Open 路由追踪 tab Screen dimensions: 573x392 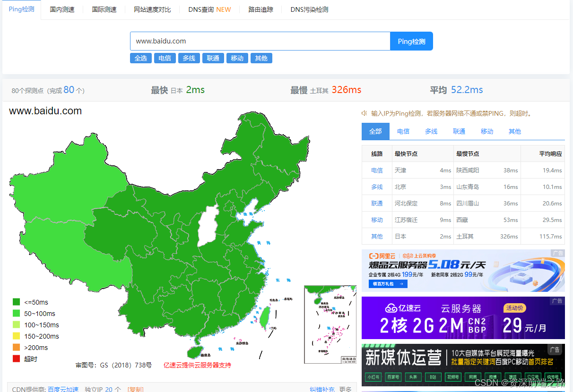click(x=261, y=9)
